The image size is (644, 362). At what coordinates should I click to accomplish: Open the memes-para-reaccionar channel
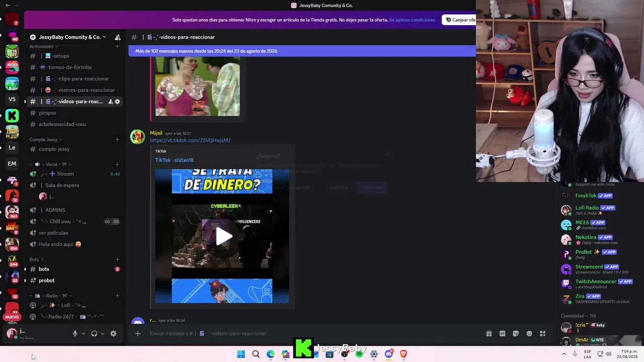pos(74,90)
